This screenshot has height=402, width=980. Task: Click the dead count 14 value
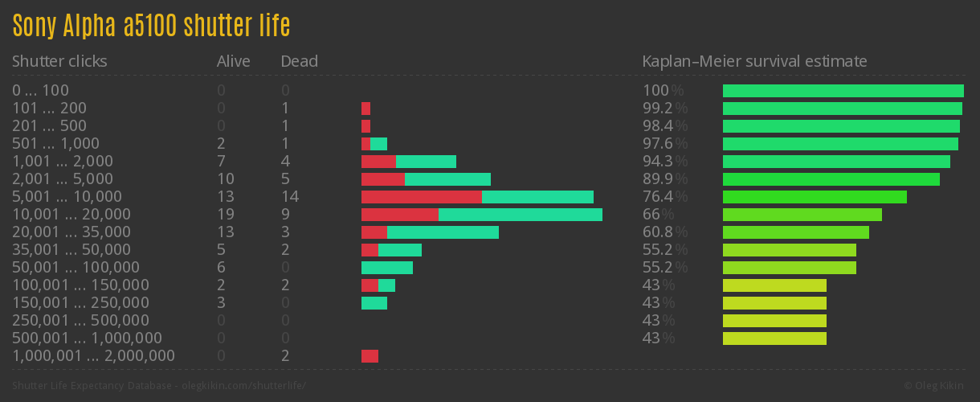[289, 197]
